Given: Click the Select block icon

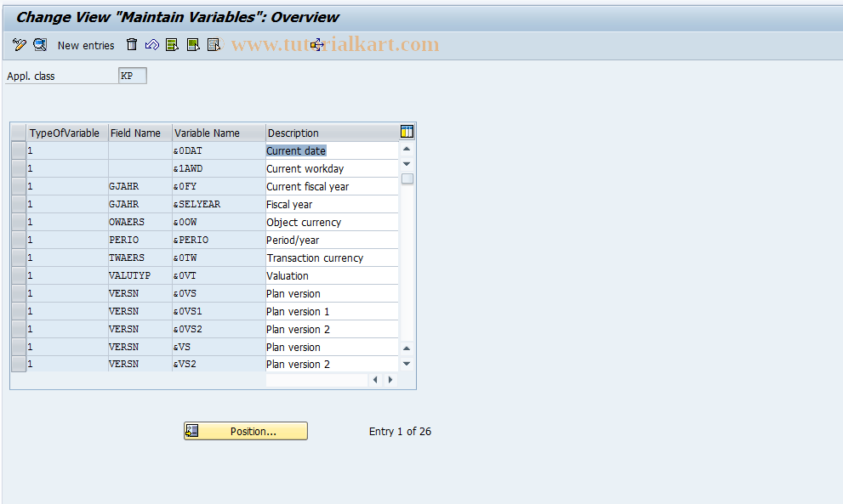Looking at the screenshot, I should [193, 45].
